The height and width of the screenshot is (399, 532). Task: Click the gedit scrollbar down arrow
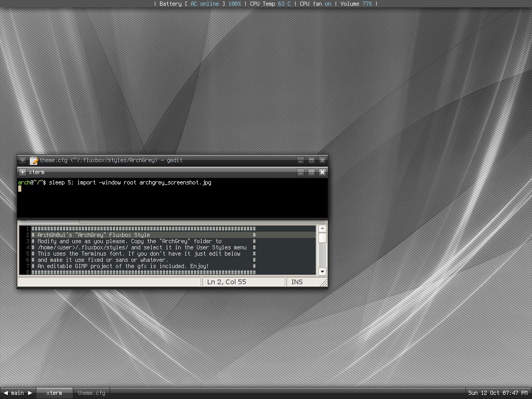click(x=322, y=271)
